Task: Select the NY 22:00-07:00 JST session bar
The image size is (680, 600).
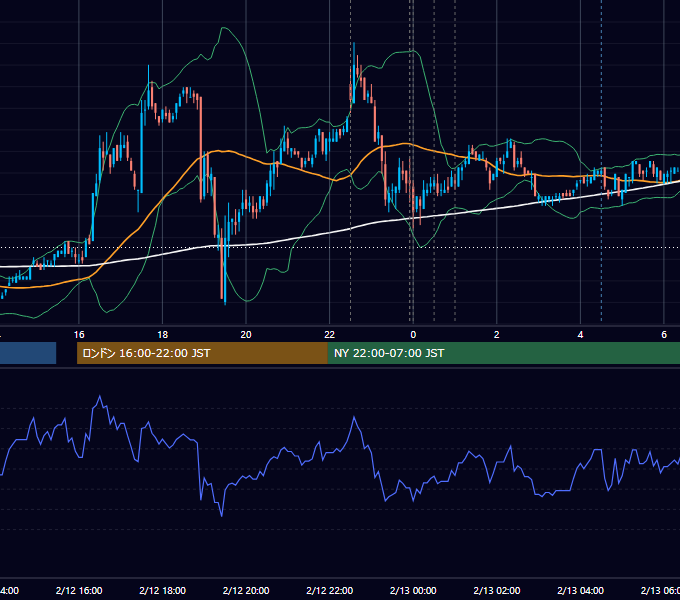Action: 503,353
